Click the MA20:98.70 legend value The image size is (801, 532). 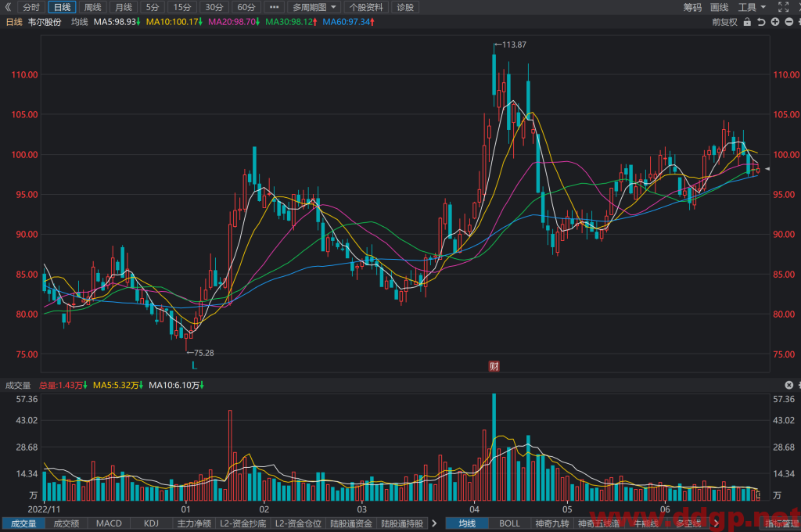(x=234, y=22)
